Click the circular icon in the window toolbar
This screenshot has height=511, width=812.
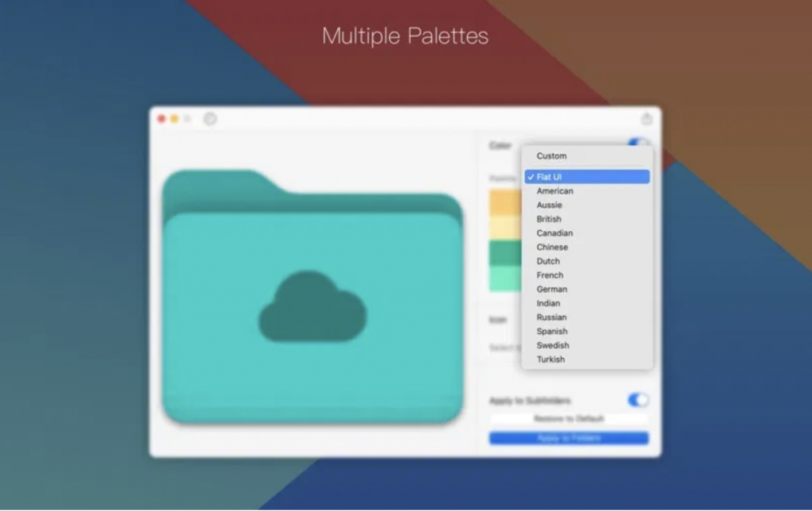(x=210, y=119)
